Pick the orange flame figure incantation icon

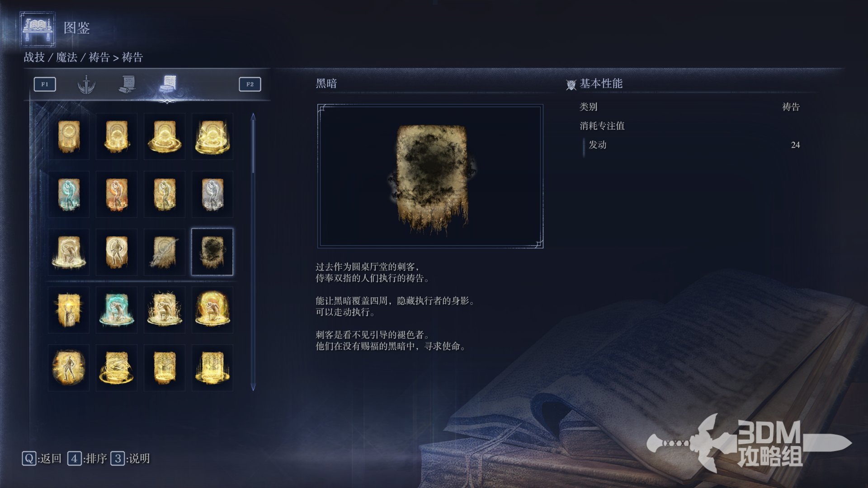tap(117, 194)
